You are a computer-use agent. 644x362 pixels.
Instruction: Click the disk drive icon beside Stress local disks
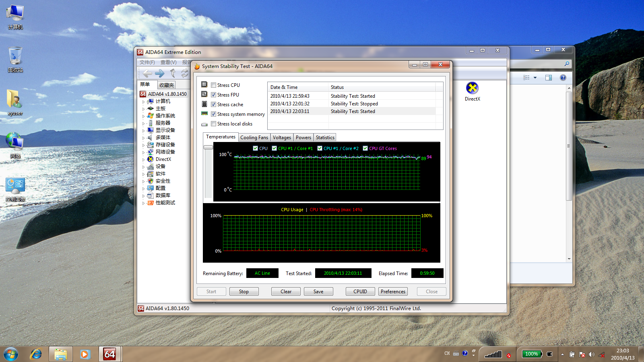tap(204, 124)
